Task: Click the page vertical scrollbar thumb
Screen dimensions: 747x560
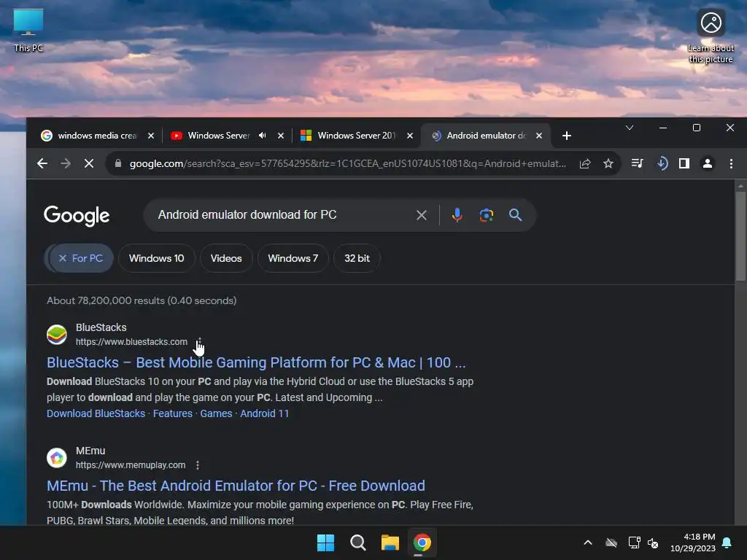Action: point(740,236)
